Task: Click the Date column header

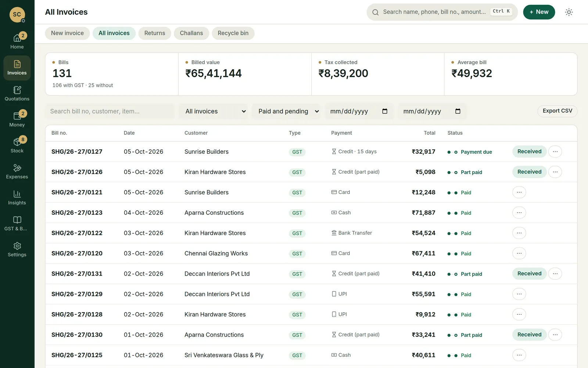Action: (x=129, y=133)
